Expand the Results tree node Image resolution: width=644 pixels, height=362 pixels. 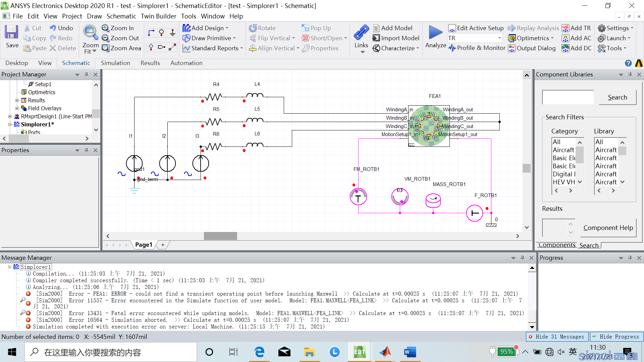17,100
